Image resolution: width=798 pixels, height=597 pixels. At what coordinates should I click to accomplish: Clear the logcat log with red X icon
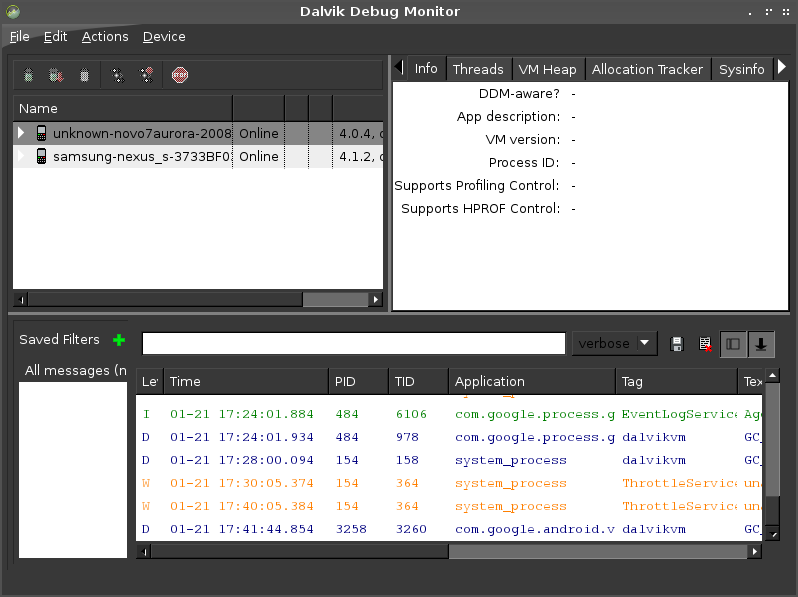tap(705, 344)
